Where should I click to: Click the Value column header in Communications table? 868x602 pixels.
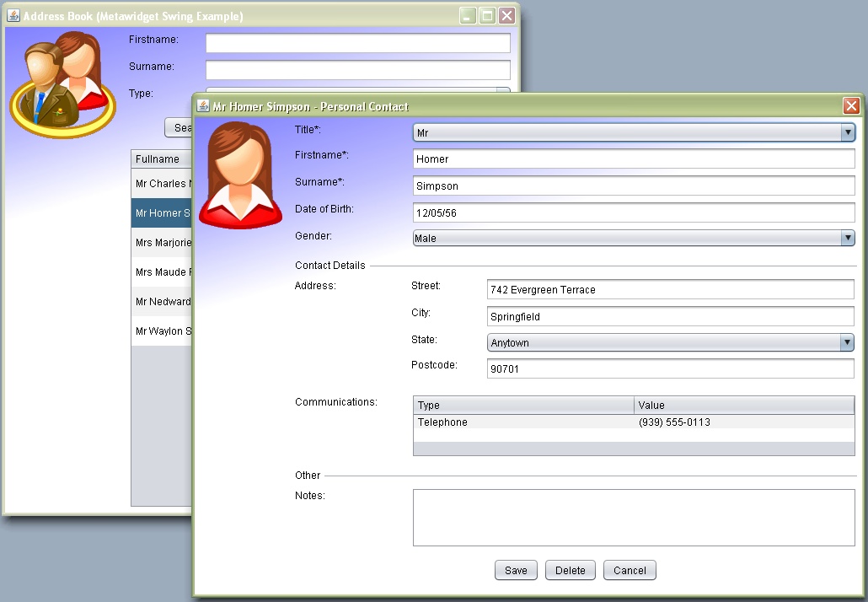tap(743, 406)
